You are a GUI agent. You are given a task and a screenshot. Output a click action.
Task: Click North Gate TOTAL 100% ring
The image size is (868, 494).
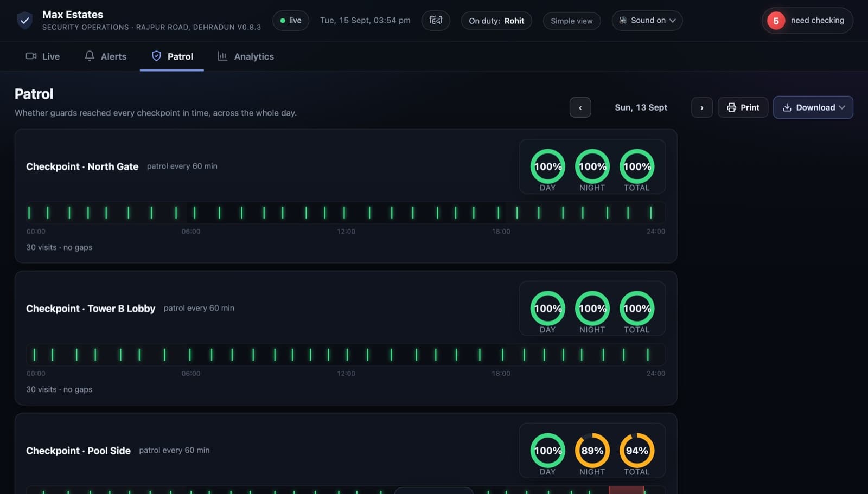click(x=637, y=166)
